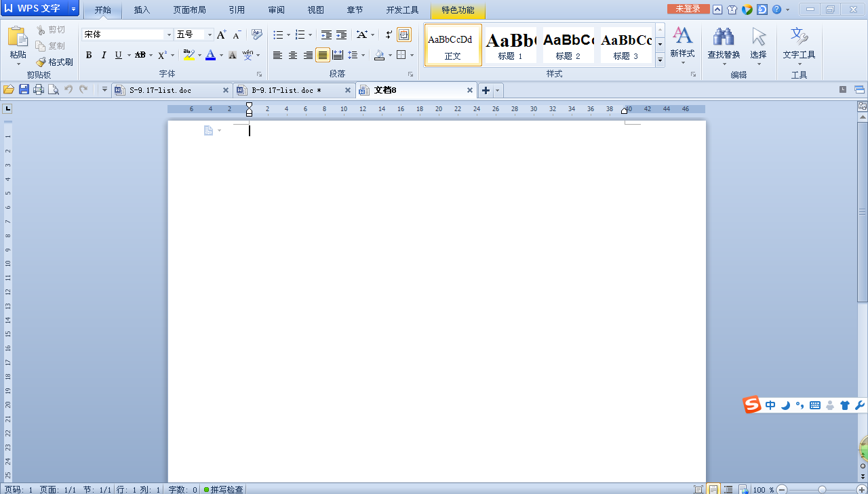
Task: Add a new document tab with plus button
Action: pos(486,90)
